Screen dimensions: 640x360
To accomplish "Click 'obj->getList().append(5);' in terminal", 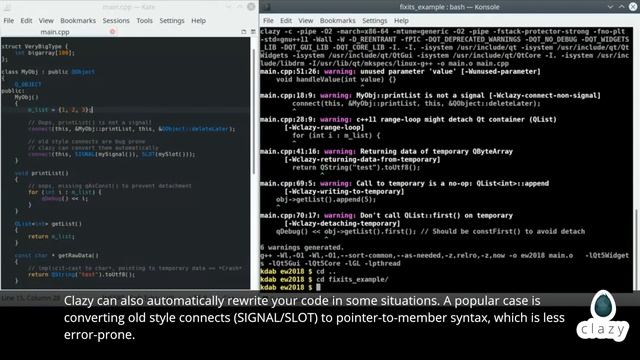I will point(326,200).
